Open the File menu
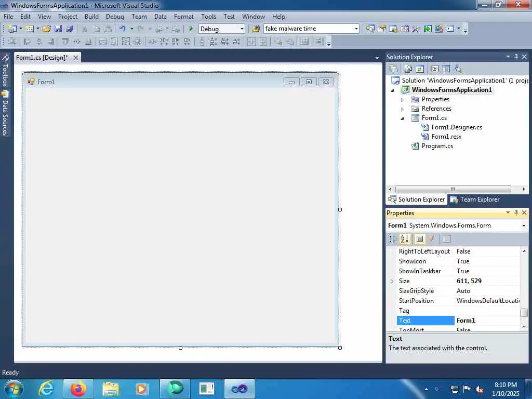The width and height of the screenshot is (532, 399). tap(8, 16)
